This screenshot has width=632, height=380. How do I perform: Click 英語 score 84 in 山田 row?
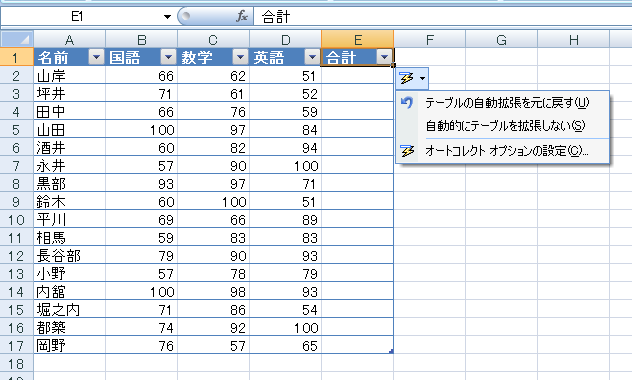[285, 129]
